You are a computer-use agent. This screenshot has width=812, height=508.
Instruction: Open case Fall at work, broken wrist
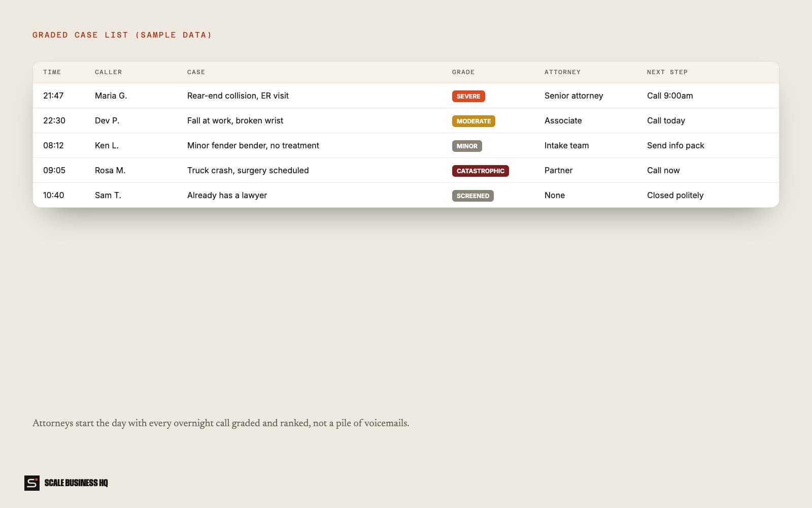(235, 120)
